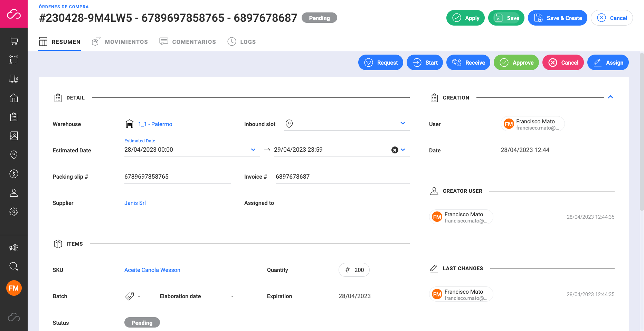The image size is (644, 331).
Task: Click the Pending status badge in Items
Action: [x=142, y=322]
